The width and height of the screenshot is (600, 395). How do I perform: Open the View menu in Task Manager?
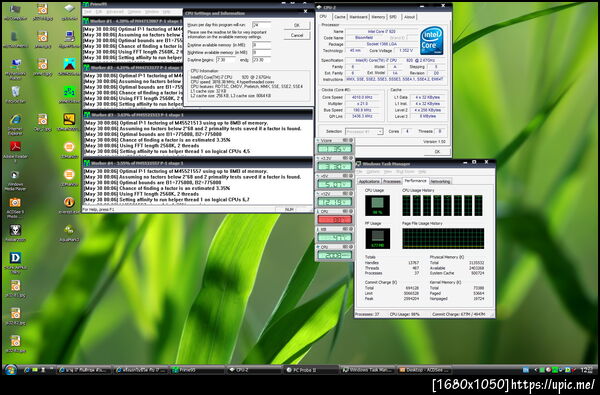click(x=388, y=172)
